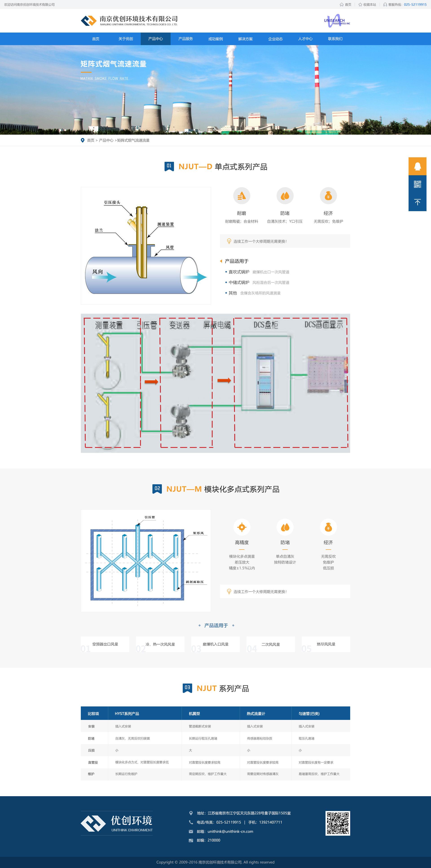Click the 经济 money bag icon in NJUT-D section

pos(328,196)
